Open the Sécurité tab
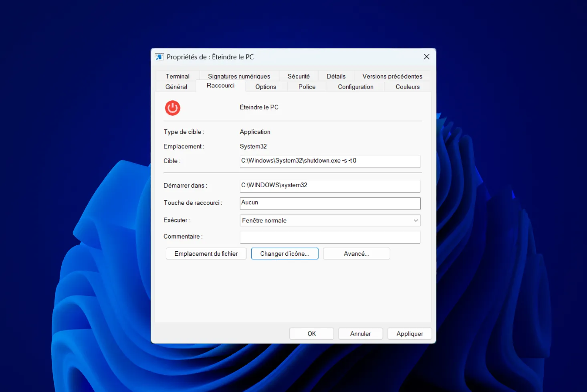This screenshot has height=392, width=587. pyautogui.click(x=298, y=76)
